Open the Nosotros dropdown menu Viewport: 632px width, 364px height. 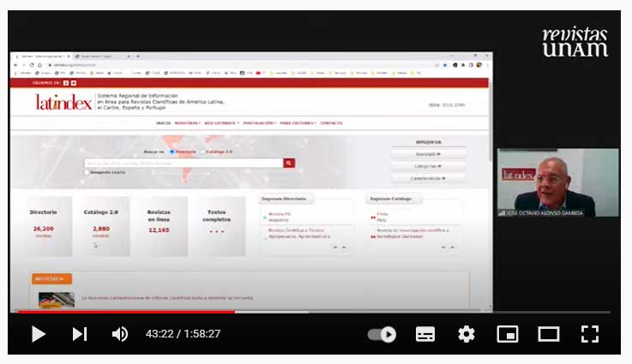point(188,123)
